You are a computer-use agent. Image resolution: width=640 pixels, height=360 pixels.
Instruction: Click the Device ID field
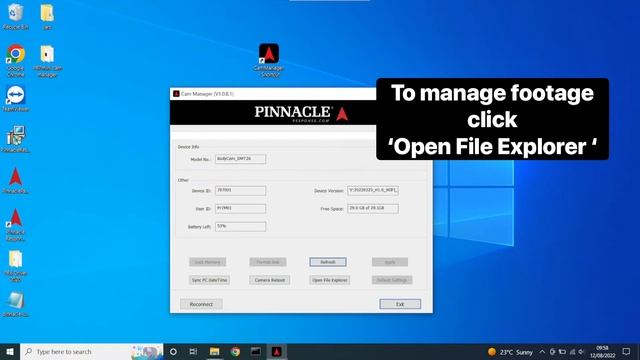[x=240, y=191]
